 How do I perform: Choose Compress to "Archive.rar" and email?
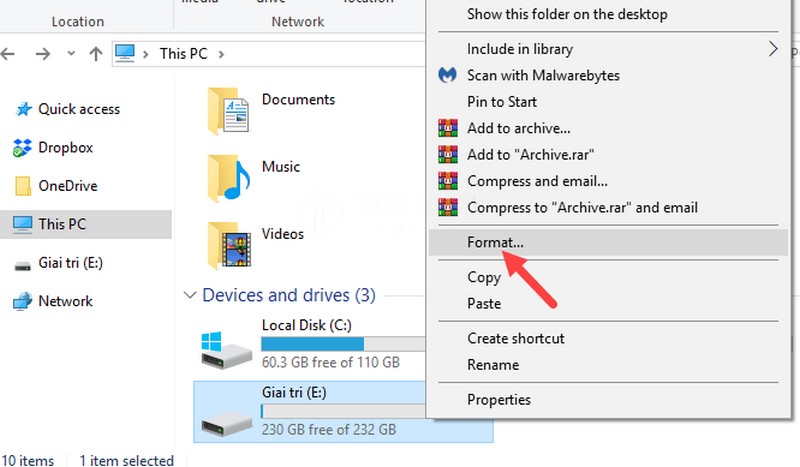[x=582, y=208]
